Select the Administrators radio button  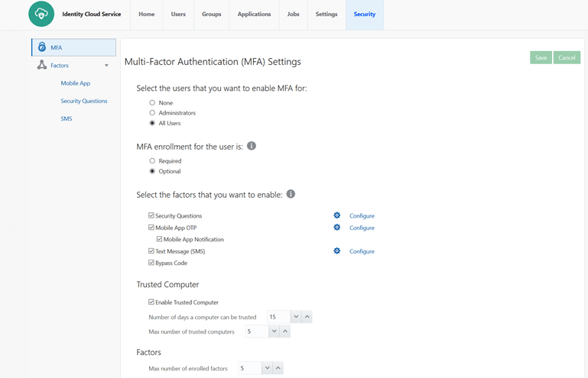pos(152,113)
